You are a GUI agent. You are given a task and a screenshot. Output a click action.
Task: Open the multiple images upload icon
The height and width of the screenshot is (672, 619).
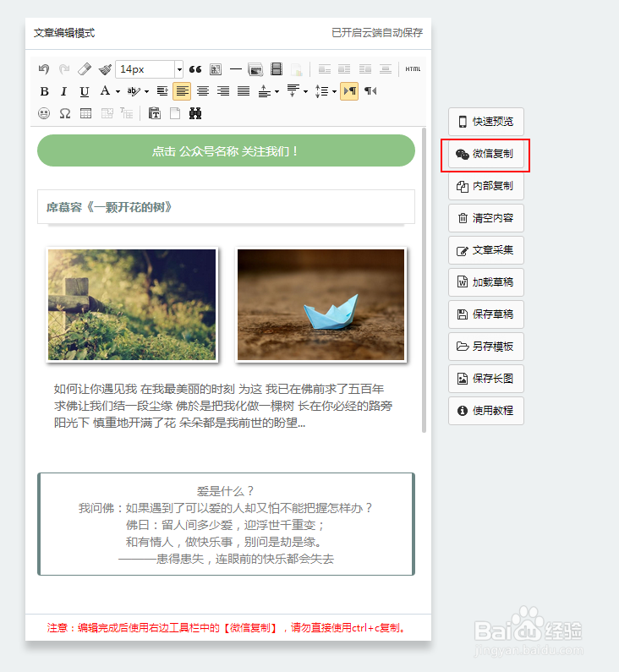[x=256, y=69]
